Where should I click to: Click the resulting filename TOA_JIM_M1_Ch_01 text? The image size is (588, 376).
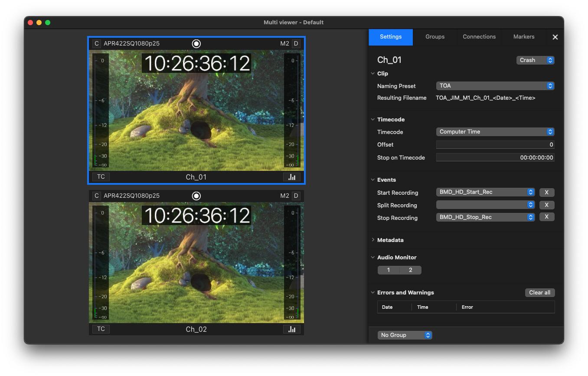(x=486, y=98)
